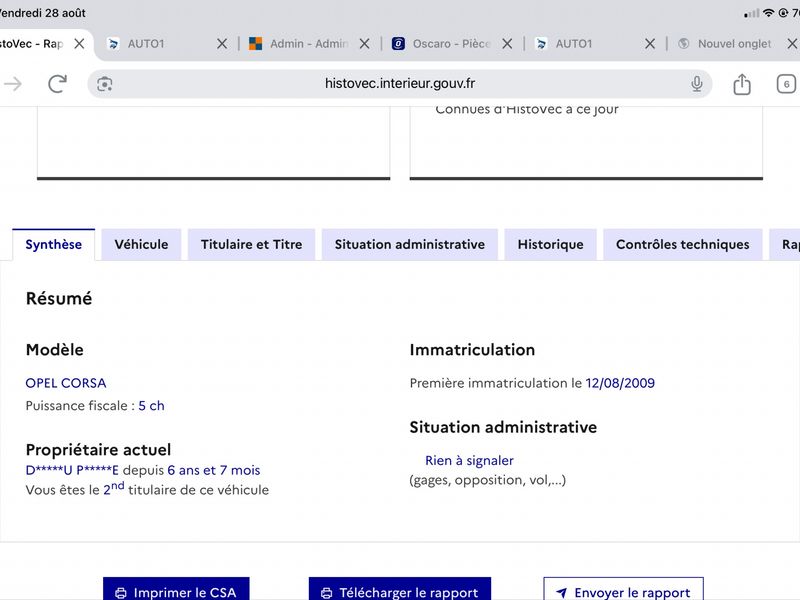This screenshot has width=800, height=600.
Task: Click the Résumé heading
Action: tap(59, 298)
